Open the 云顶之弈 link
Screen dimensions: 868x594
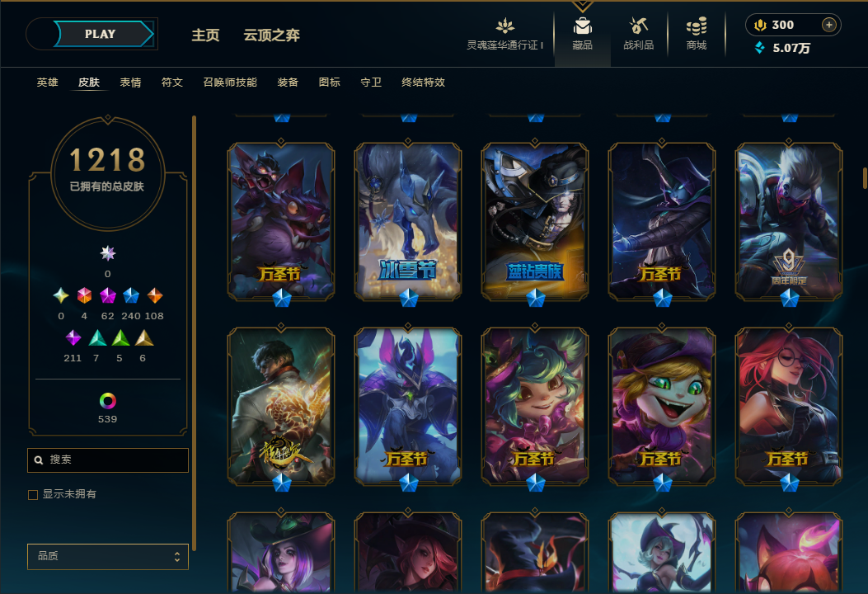click(x=272, y=35)
